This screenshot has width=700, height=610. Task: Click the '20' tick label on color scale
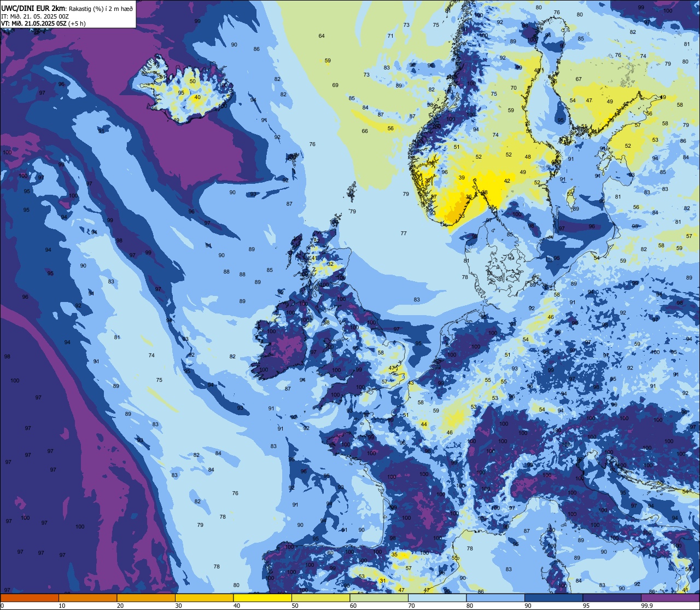pos(120,606)
